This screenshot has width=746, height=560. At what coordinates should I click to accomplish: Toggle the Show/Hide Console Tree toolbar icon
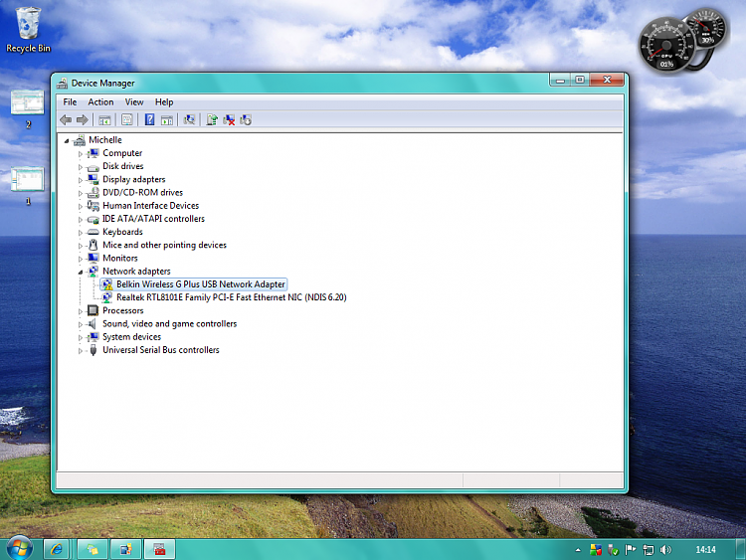point(104,120)
